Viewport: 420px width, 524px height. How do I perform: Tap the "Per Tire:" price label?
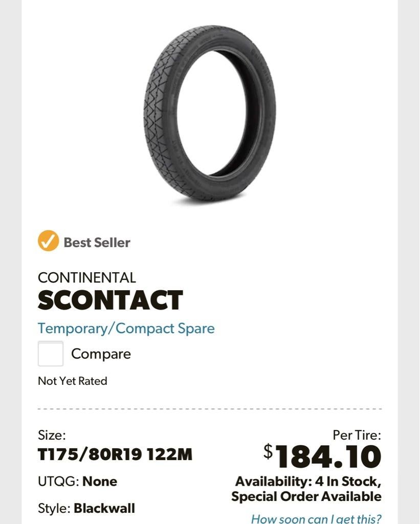click(x=357, y=435)
